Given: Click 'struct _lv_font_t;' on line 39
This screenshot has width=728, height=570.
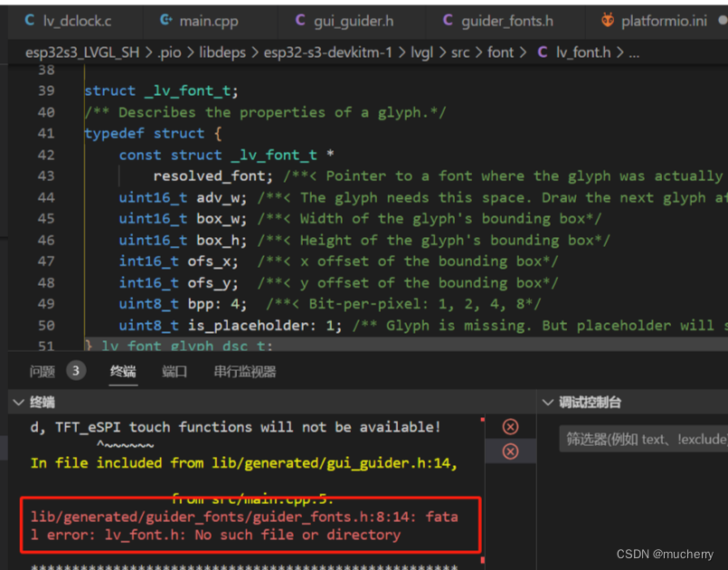Looking at the screenshot, I should coord(161,90).
